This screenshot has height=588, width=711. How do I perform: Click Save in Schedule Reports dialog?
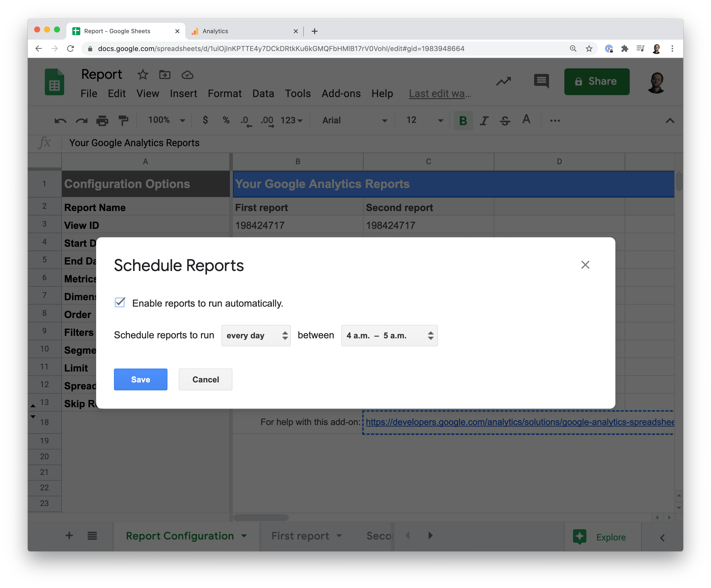pyautogui.click(x=140, y=379)
